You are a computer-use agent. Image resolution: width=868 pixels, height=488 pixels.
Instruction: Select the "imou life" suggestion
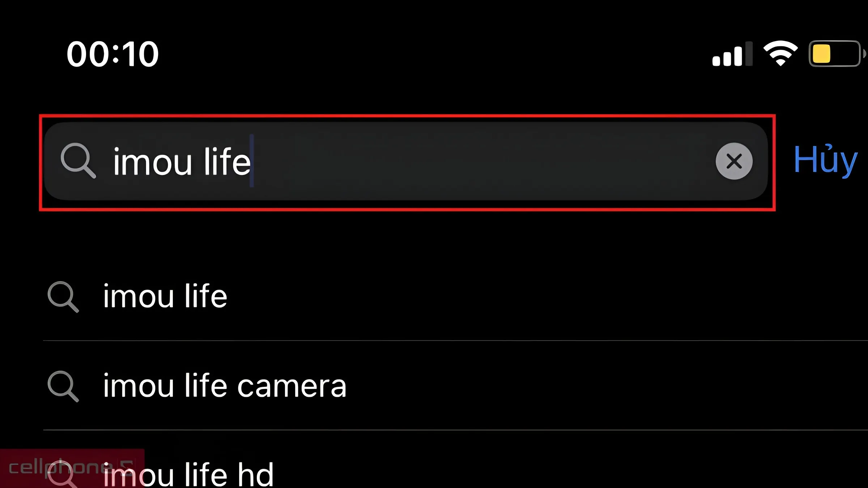[456, 296]
